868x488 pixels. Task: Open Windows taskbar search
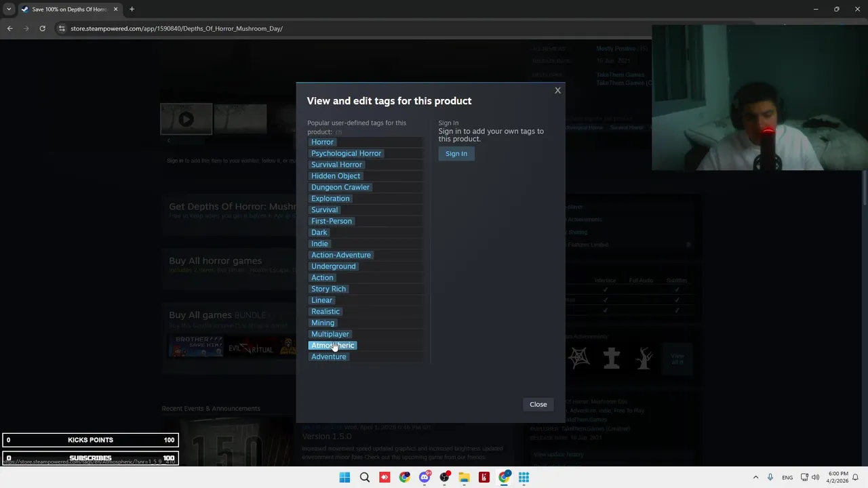(x=365, y=477)
